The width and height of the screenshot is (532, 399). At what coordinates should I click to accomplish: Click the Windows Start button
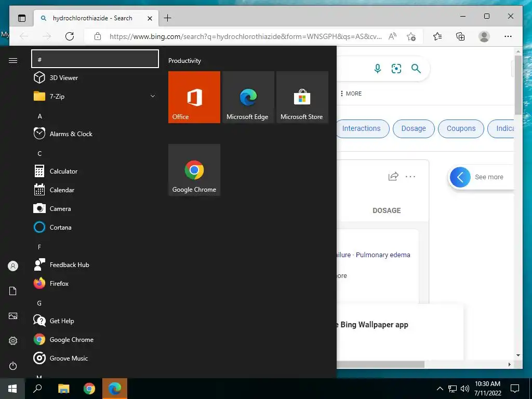tap(12, 389)
